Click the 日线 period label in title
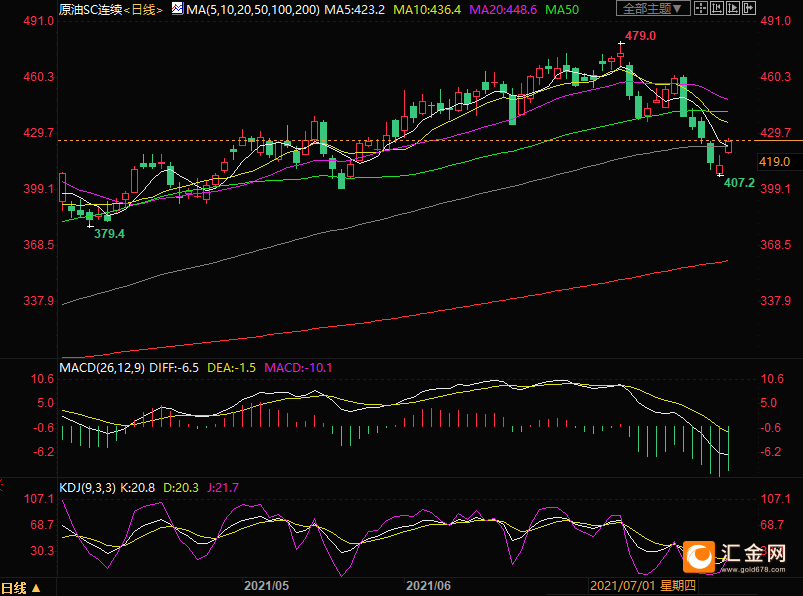The image size is (803, 596). [143, 9]
